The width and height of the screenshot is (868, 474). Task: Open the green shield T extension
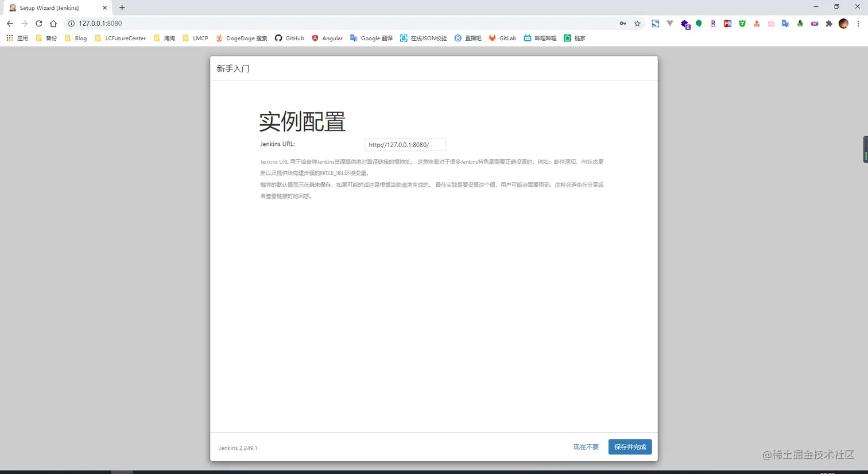tap(742, 24)
